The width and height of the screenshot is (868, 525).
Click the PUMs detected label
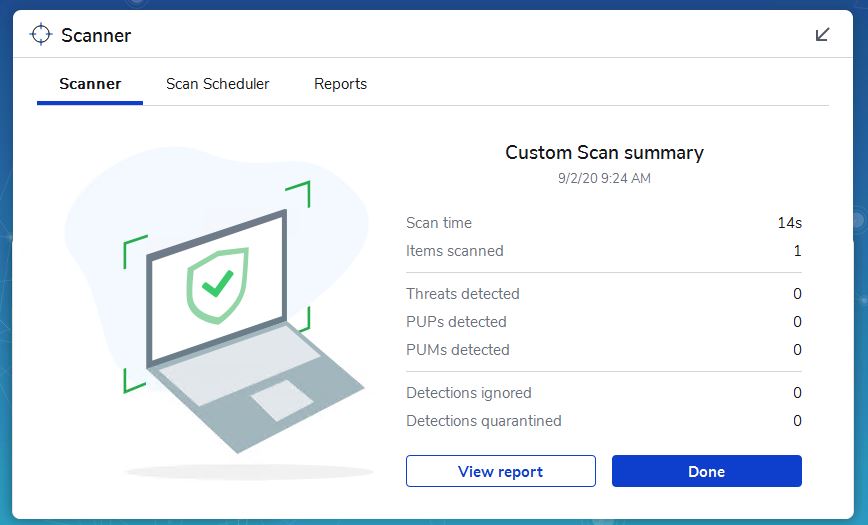458,350
